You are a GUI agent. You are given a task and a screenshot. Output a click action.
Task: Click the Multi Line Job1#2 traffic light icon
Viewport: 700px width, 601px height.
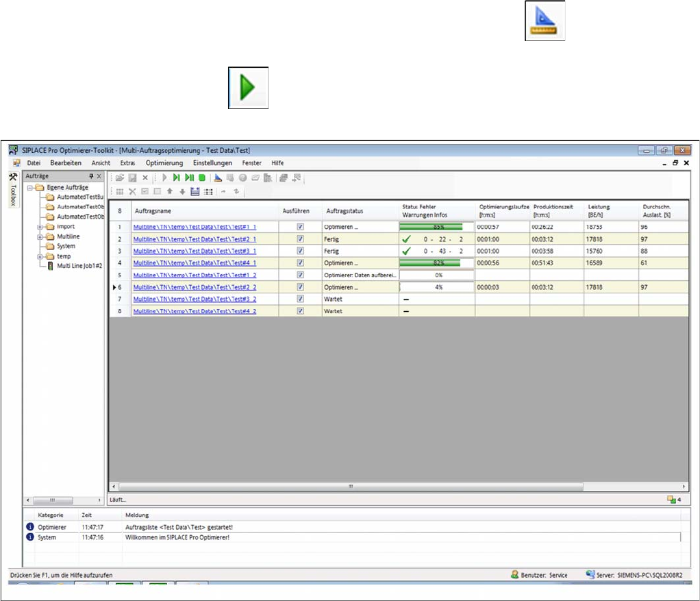point(50,266)
